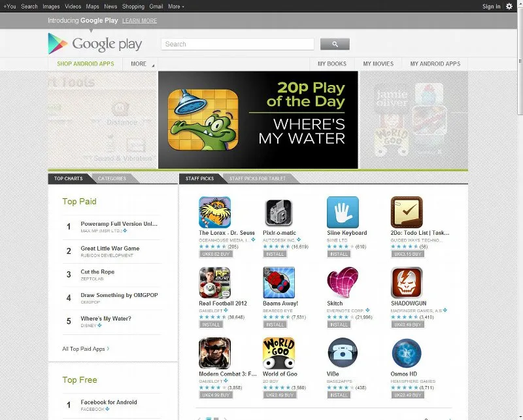Install the Real Football 2012 app

pos(211,324)
